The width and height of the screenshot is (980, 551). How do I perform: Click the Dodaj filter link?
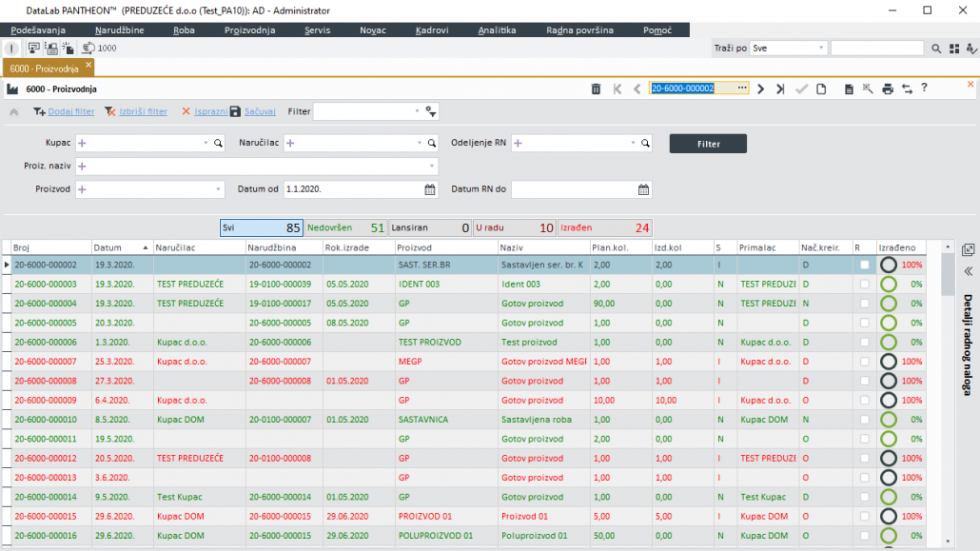71,111
